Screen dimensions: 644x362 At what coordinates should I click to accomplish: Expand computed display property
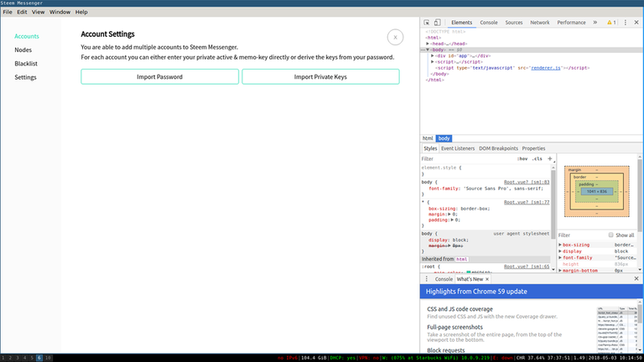point(560,251)
